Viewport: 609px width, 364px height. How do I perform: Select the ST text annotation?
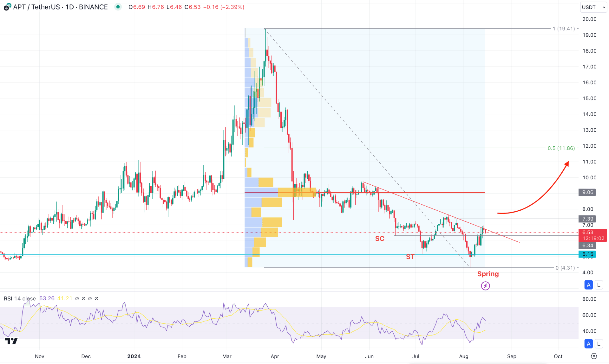(x=410, y=257)
